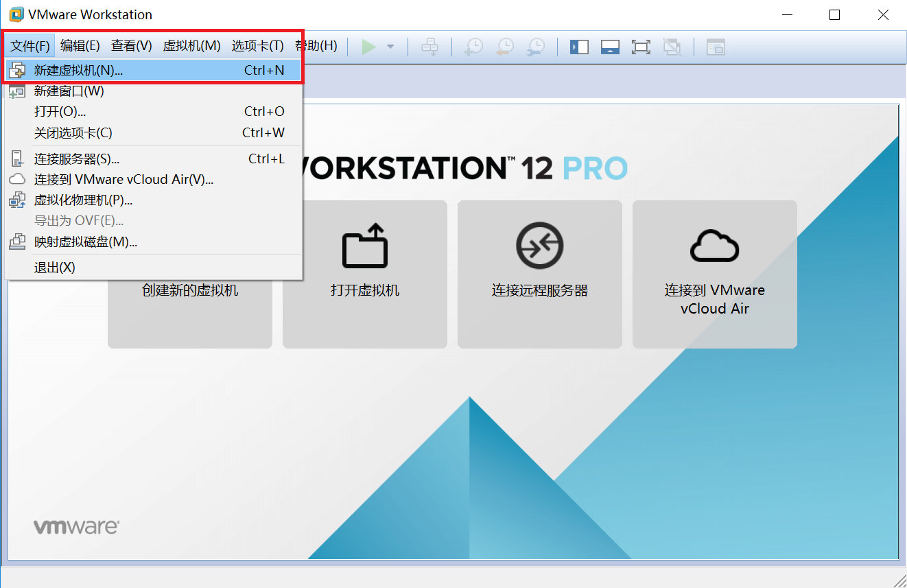
Task: Choose 打开(O)... in the file menu
Action: [153, 111]
